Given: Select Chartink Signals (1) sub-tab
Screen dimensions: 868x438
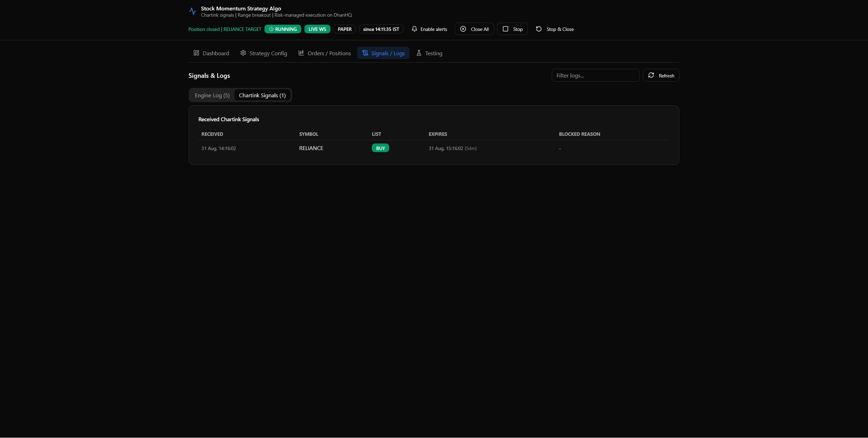Looking at the screenshot, I should pos(262,95).
